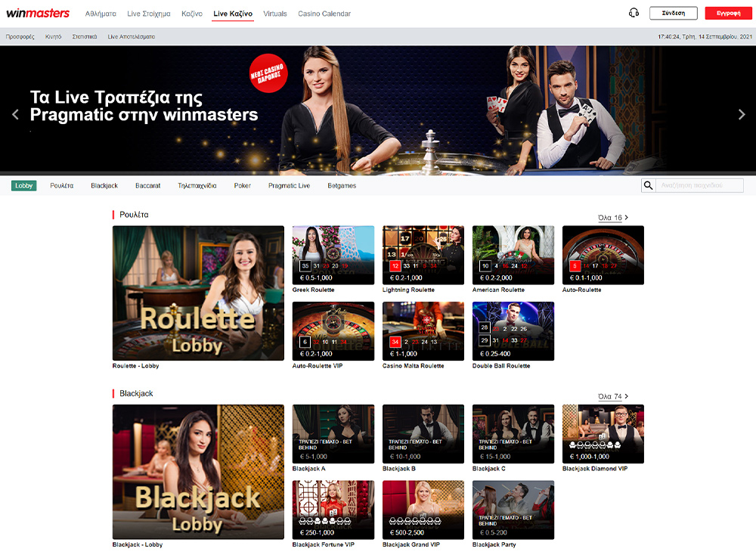Select the Τηλεπαιχνίδια category tab
756x558 pixels.
197,186
